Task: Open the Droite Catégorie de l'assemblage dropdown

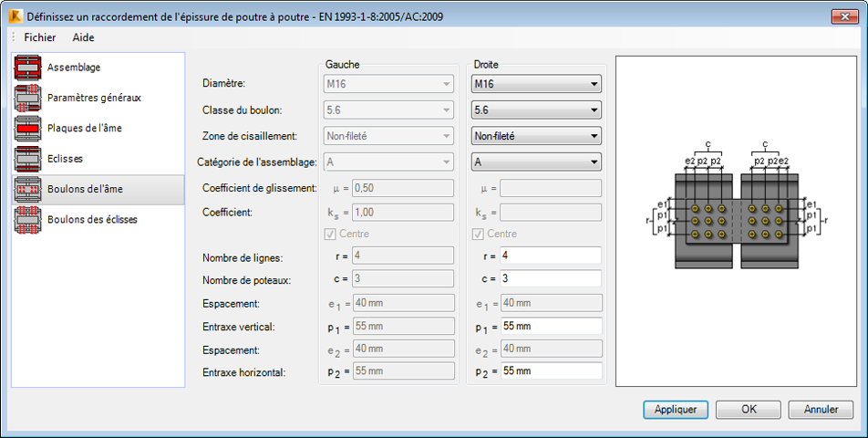Action: click(x=536, y=162)
